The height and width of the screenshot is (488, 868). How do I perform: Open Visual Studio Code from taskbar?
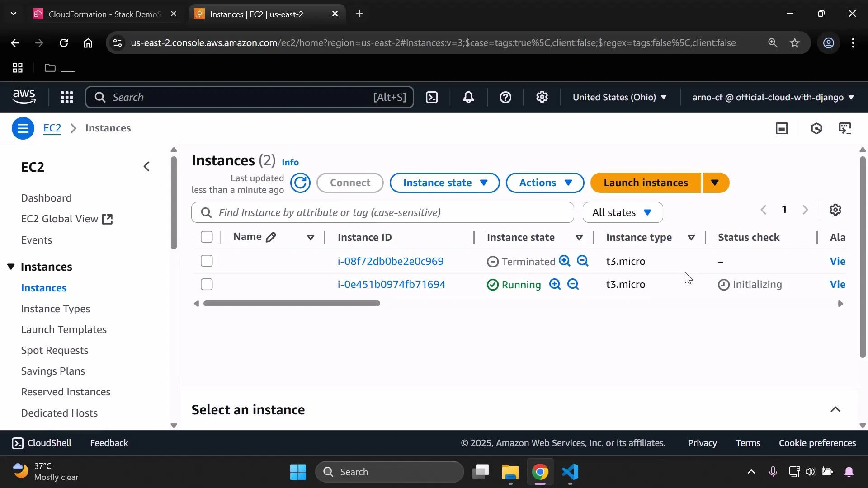click(571, 472)
